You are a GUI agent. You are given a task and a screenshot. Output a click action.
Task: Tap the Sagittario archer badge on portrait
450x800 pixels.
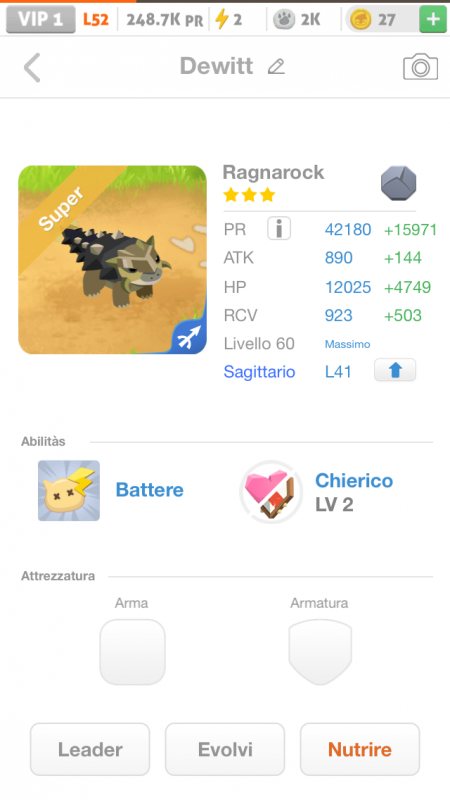[189, 338]
